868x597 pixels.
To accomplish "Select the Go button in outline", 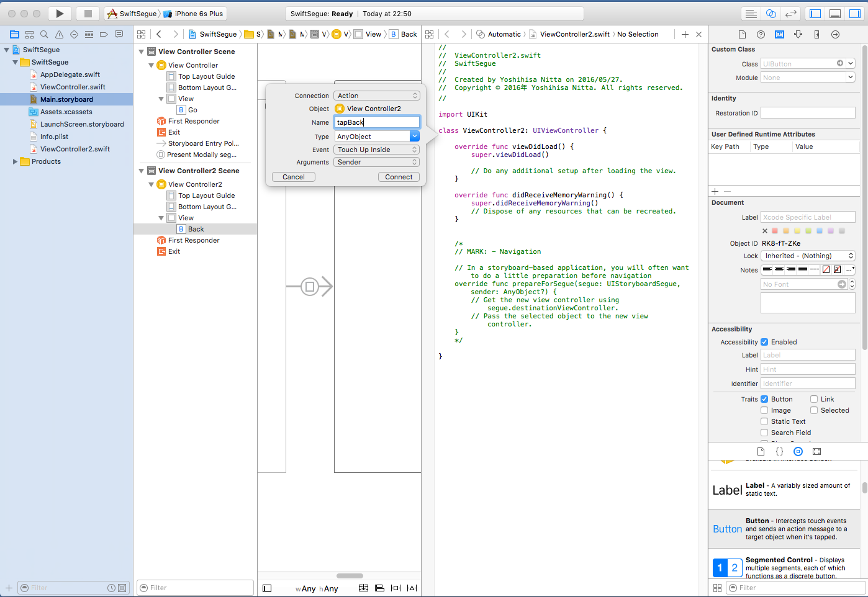I will (x=192, y=110).
